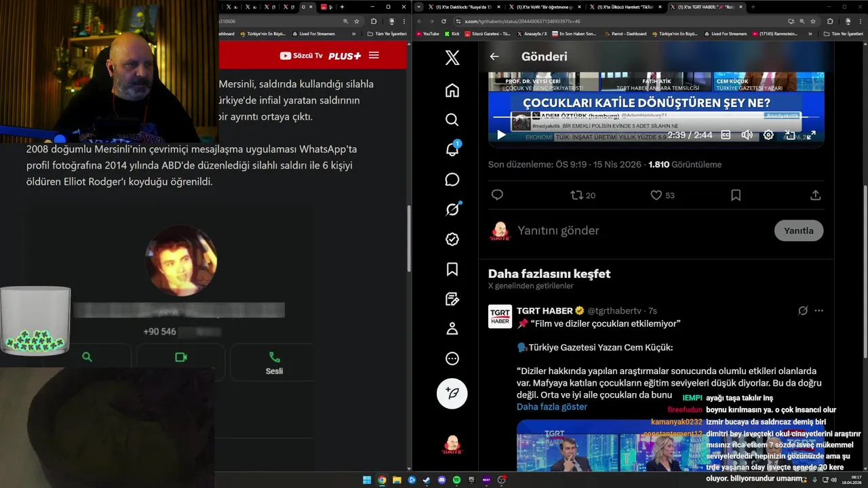Open Tüm Yer İşaretleri folder right browser
Image resolution: width=868 pixels, height=488 pixels.
point(843,33)
